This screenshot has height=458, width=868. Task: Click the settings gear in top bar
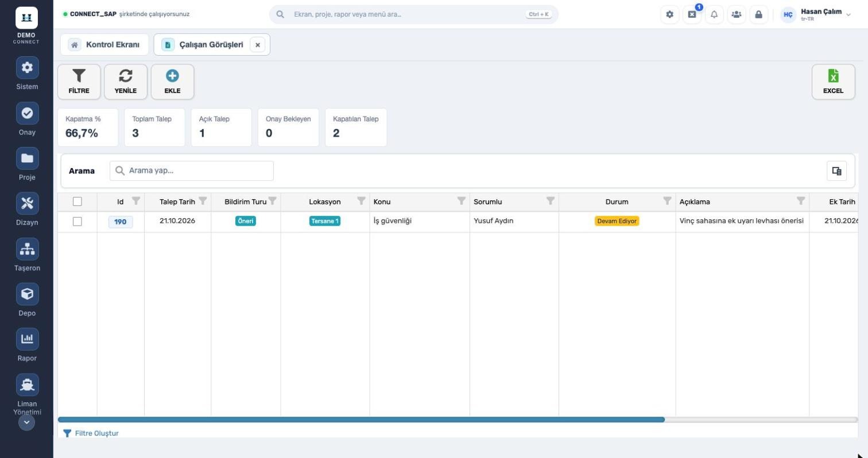[669, 14]
